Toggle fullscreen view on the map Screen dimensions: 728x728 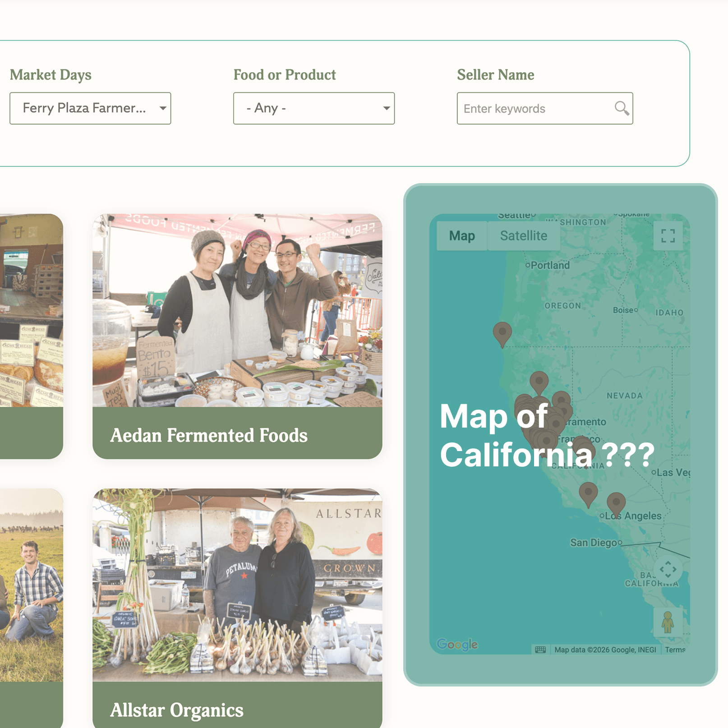pyautogui.click(x=668, y=235)
